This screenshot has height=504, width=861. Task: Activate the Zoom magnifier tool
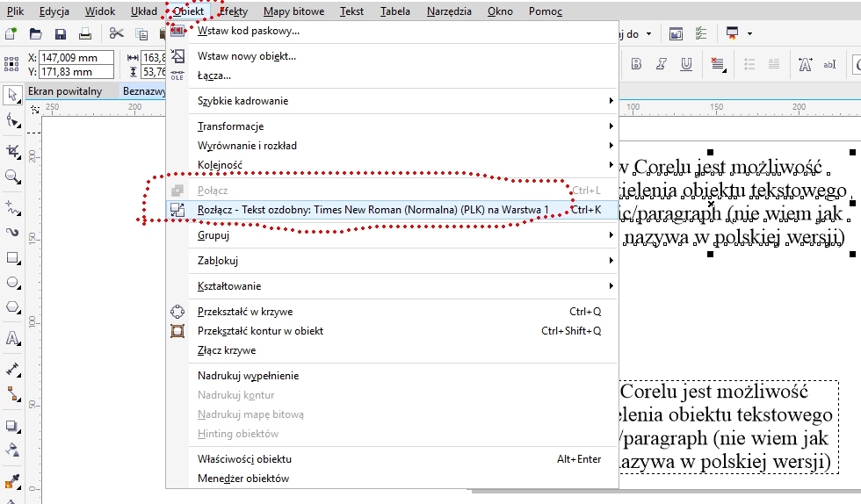coord(12,177)
